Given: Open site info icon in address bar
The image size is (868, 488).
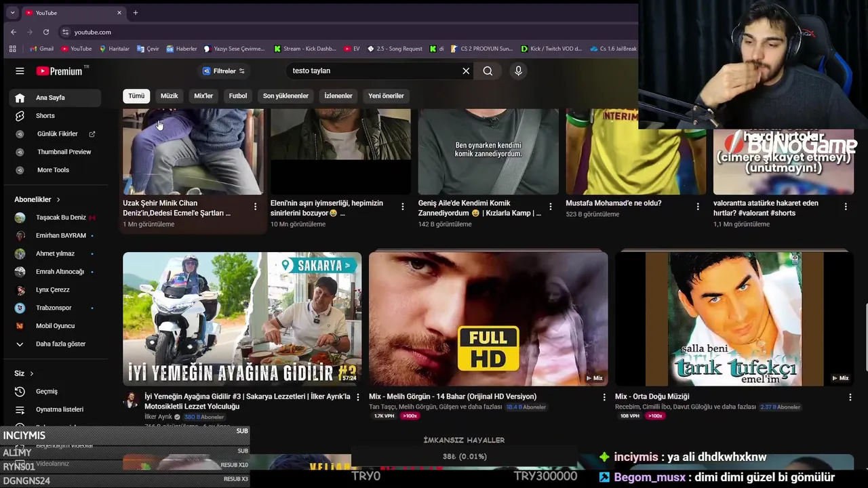Looking at the screenshot, I should (x=65, y=32).
